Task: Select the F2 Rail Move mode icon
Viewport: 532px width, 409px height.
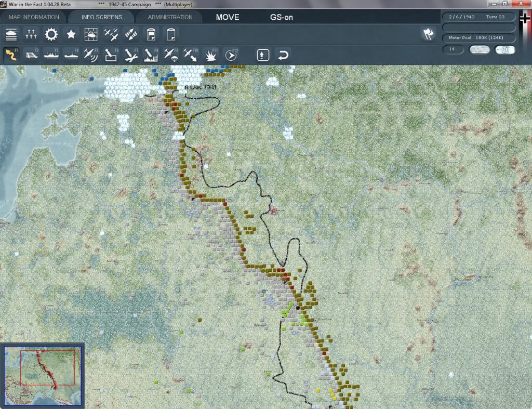Action: [32, 55]
